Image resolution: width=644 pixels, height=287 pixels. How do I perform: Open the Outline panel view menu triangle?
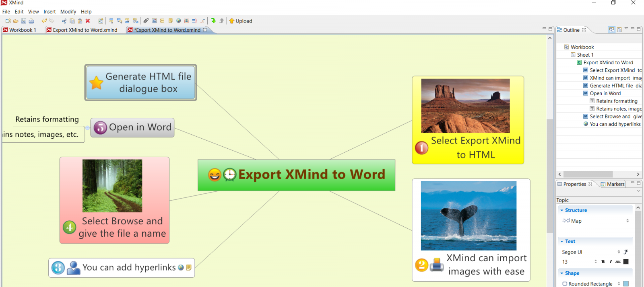[x=626, y=29]
